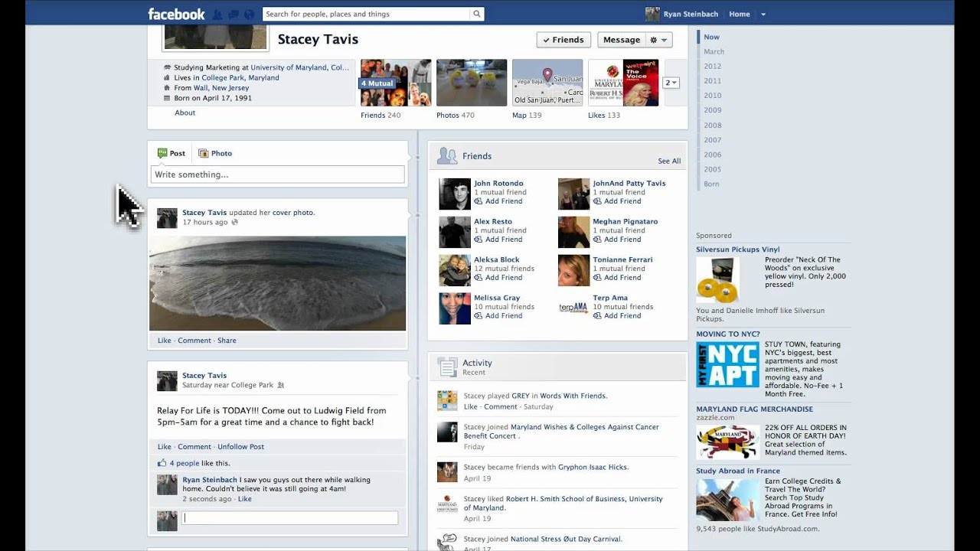Open Study Abroad in France ad
The image size is (980, 551).
pyautogui.click(x=738, y=471)
